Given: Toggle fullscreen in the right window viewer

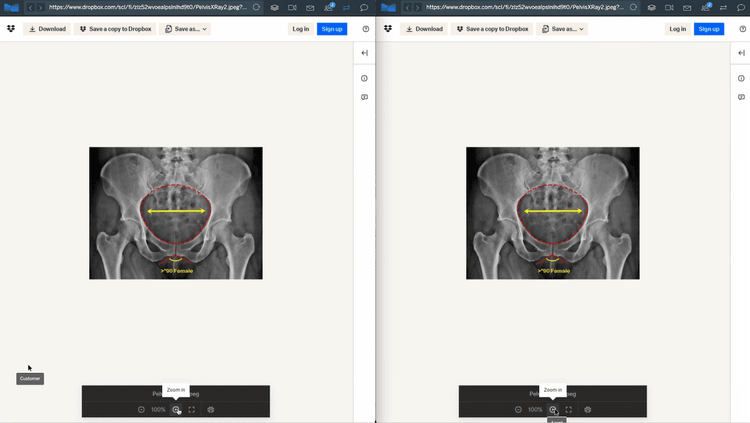Looking at the screenshot, I should coord(569,410).
